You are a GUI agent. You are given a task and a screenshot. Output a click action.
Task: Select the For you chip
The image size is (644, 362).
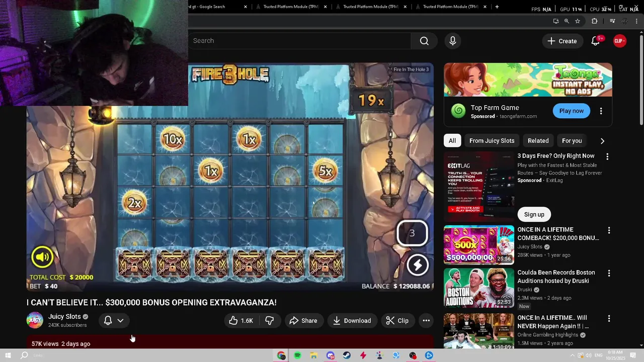pyautogui.click(x=572, y=141)
